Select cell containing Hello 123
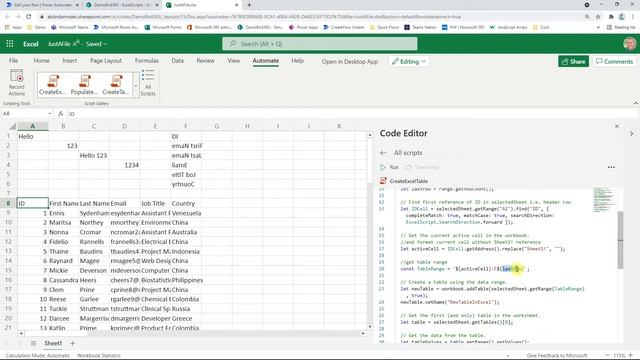640x360 pixels. 94,156
